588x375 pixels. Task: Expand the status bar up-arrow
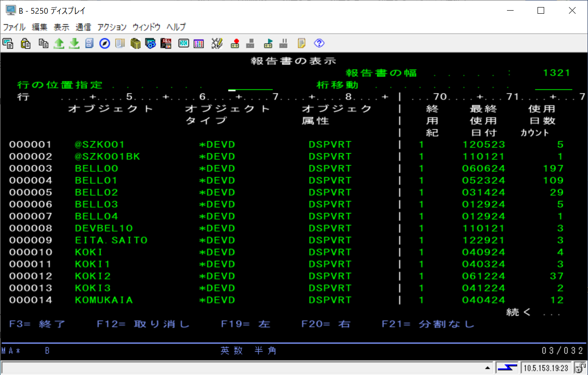[x=487, y=368]
